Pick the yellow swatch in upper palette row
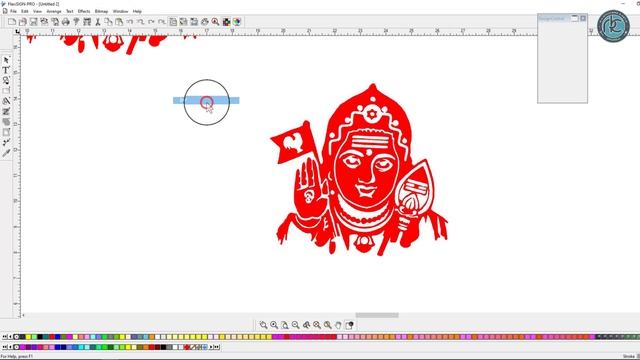The image size is (640, 360). tap(28, 337)
